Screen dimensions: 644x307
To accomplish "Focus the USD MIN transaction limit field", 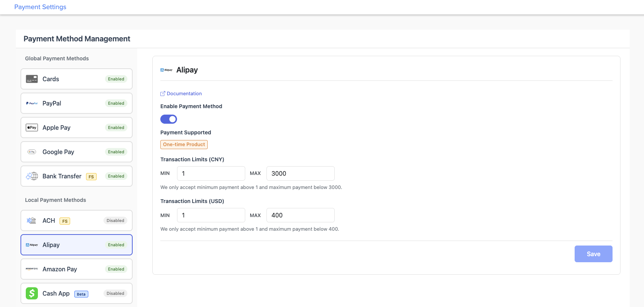I will pyautogui.click(x=211, y=215).
